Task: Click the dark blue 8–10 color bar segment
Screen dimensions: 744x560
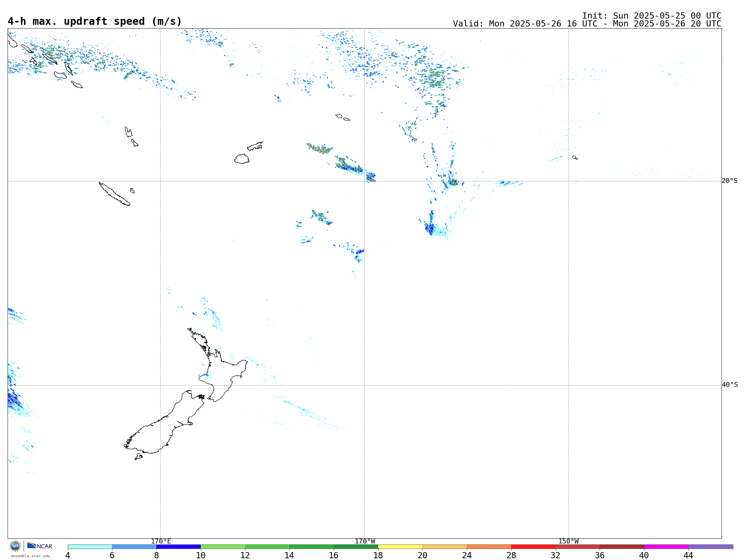Action: click(178, 547)
